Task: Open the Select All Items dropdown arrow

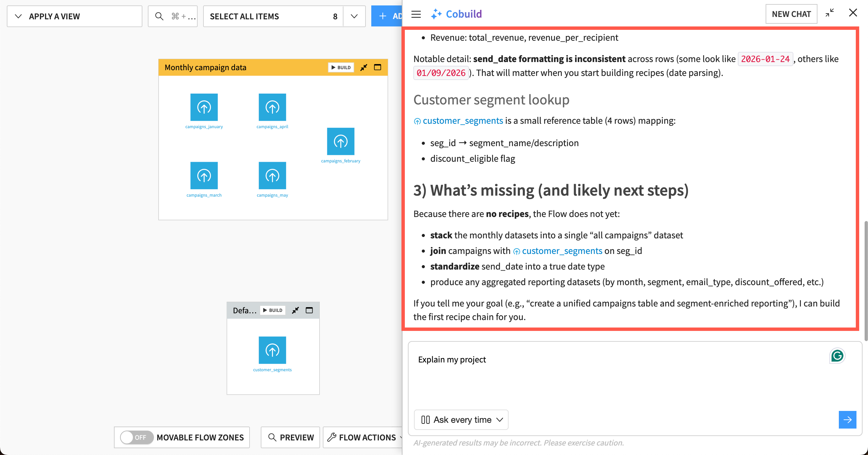Action: pos(354,16)
